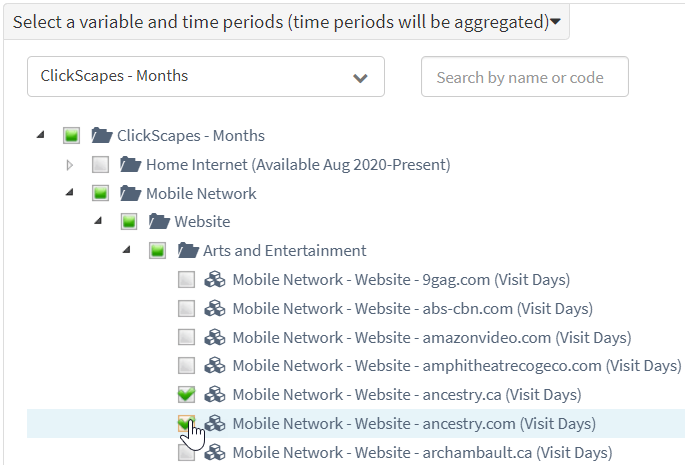Select the archambault.ca Visit Days item
685x465 pixels.
422,453
